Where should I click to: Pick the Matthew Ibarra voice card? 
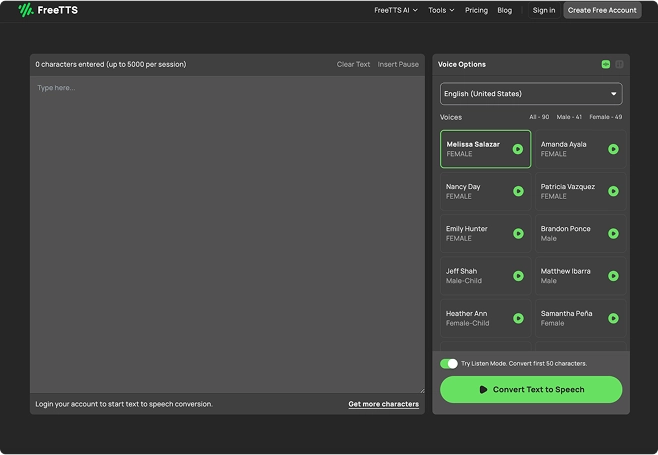[x=580, y=276]
